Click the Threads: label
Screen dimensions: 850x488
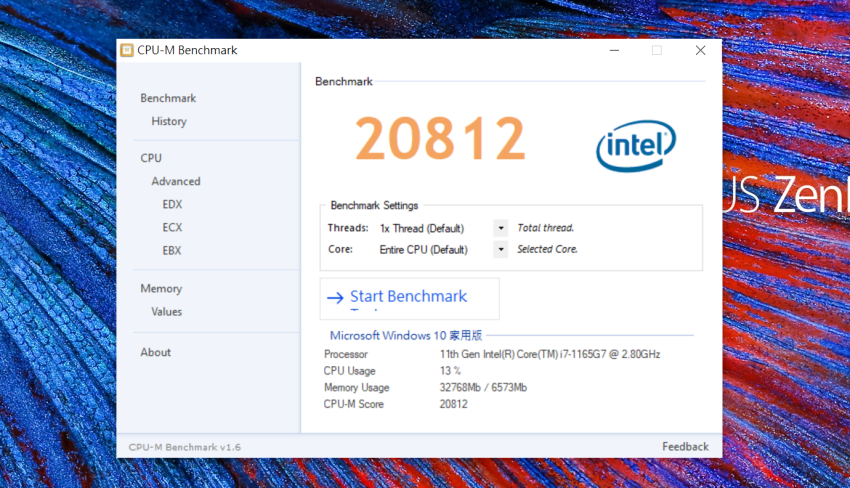click(347, 228)
